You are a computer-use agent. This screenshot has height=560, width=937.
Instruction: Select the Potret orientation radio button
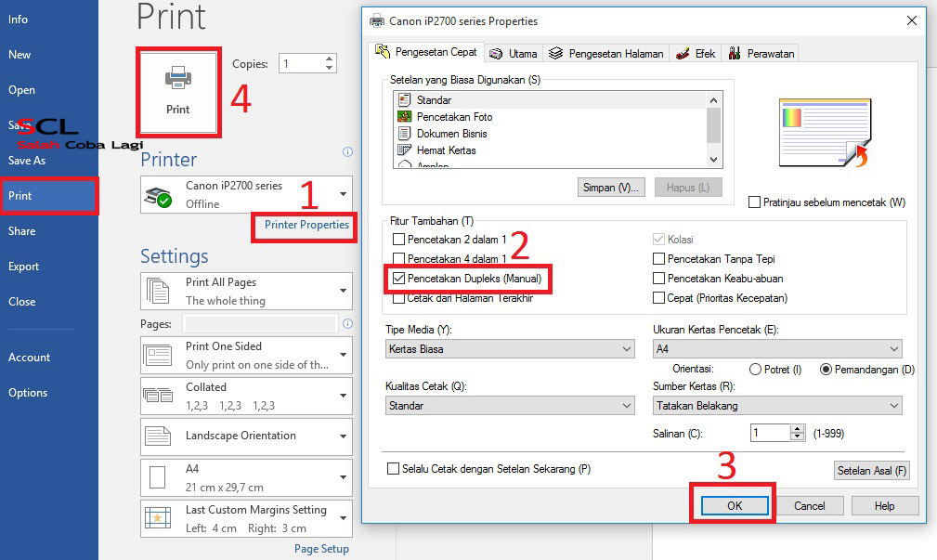click(755, 370)
